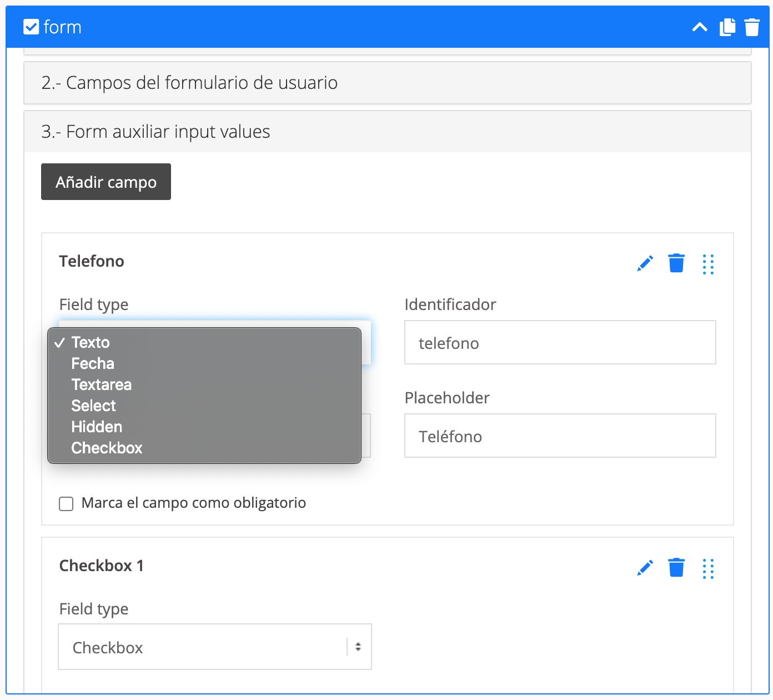Toggle the form checkbox in blue header

click(x=31, y=27)
